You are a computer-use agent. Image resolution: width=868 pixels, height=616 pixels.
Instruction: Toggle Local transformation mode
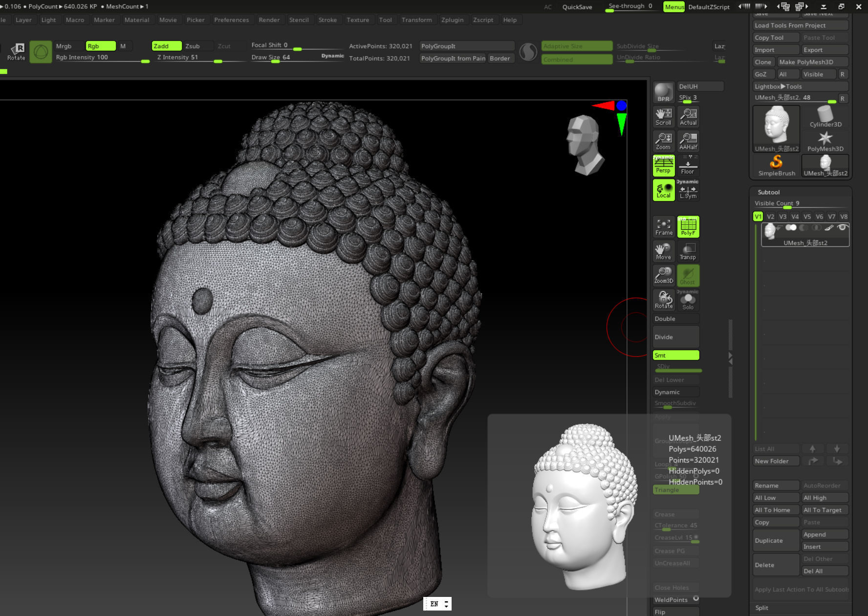(664, 190)
